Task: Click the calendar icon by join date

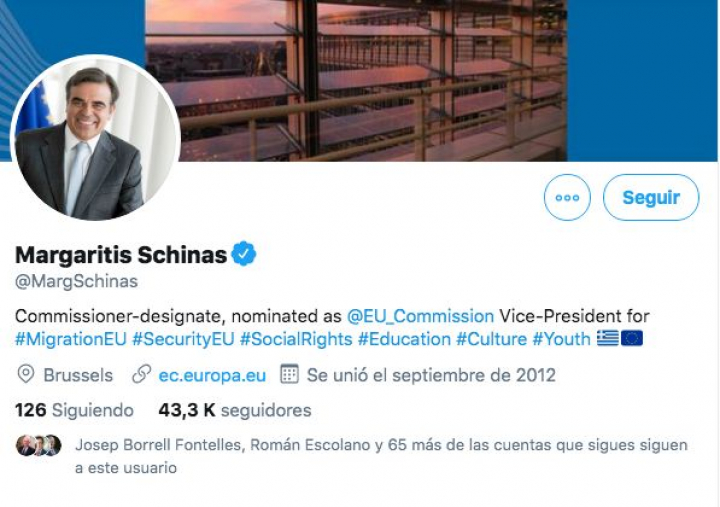Action: pyautogui.click(x=289, y=375)
